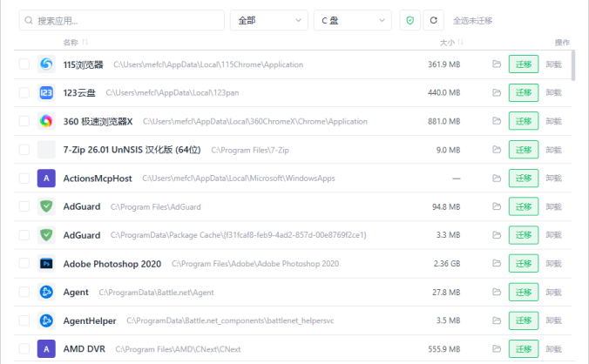Click the Adobe Photoshop 2020 Ps icon
Viewport: 589px width, 364px height.
tap(46, 264)
